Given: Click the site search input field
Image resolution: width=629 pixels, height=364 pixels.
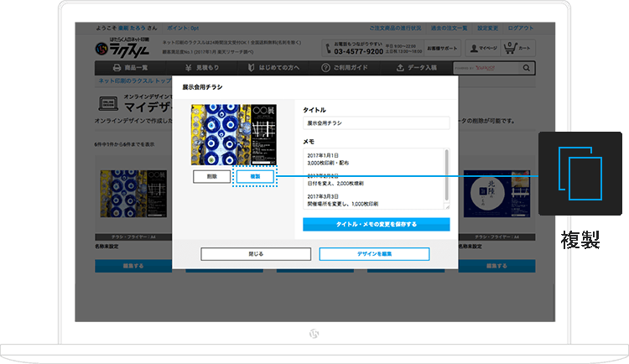Looking at the screenshot, I should tap(486, 68).
